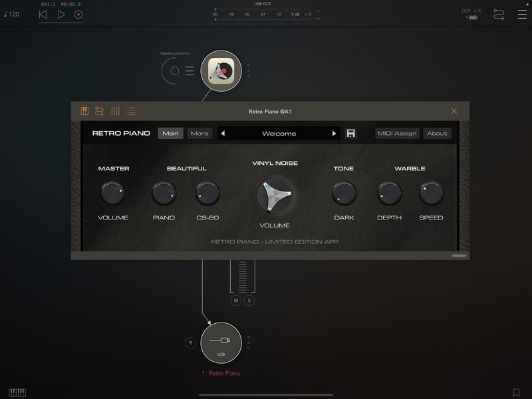
Task: Open the hamburger main menu
Action: 522,14
